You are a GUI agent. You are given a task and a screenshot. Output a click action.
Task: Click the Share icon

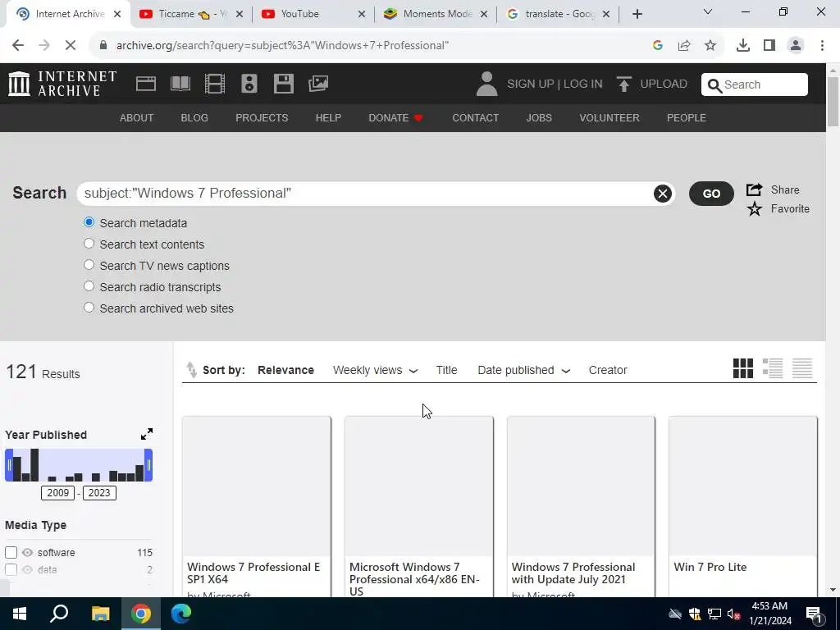tap(755, 189)
